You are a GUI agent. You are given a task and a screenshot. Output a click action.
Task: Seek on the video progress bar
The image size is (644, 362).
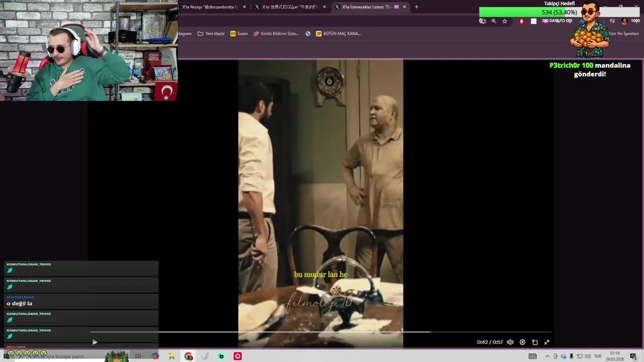tap(320, 332)
